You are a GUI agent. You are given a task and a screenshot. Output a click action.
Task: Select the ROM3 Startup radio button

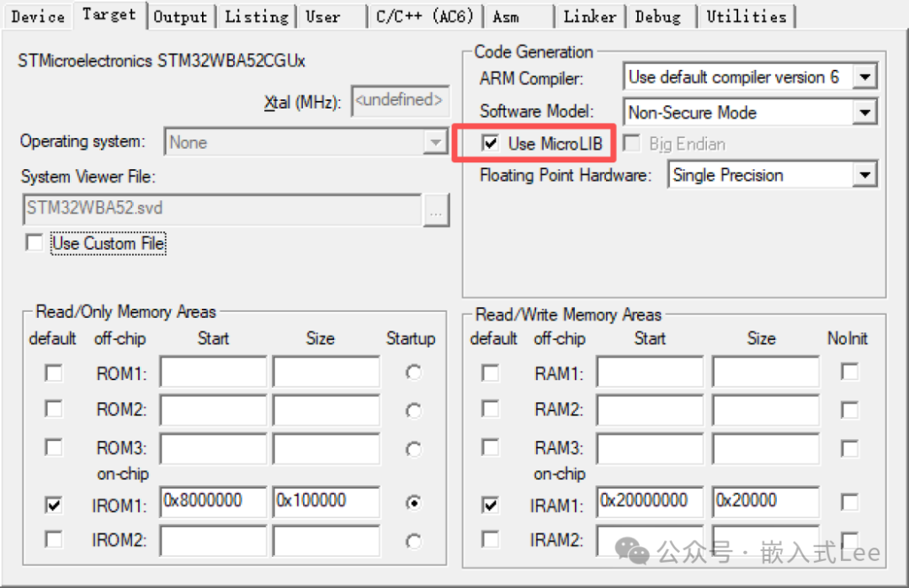coord(413,449)
